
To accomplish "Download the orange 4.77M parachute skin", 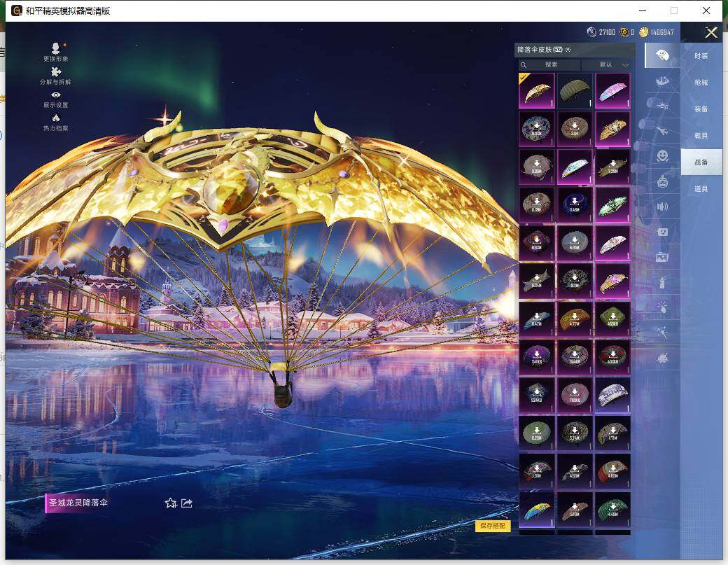I will coord(575,319).
